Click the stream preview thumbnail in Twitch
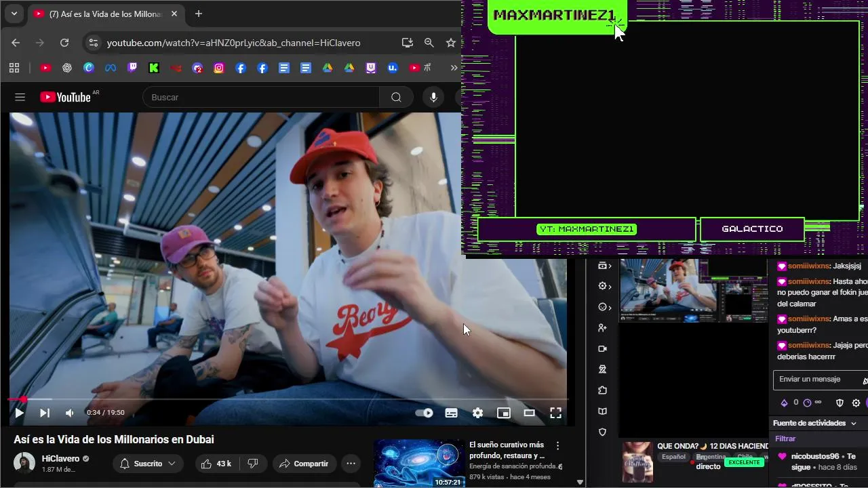This screenshot has height=488, width=868. pos(694,290)
